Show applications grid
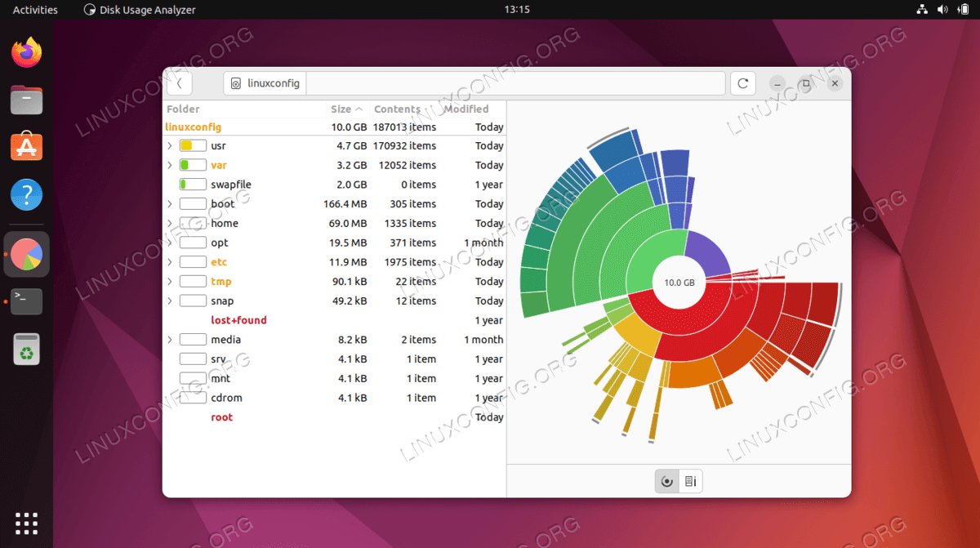 (x=27, y=523)
